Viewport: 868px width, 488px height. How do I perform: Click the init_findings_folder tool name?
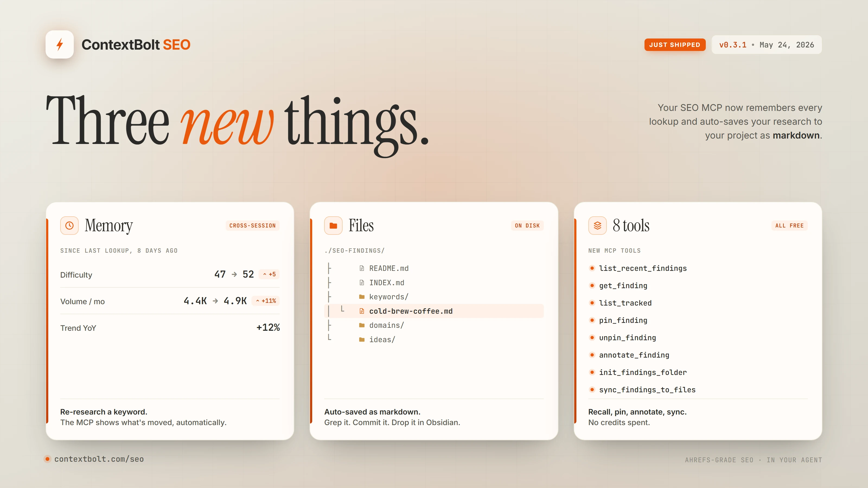point(643,373)
